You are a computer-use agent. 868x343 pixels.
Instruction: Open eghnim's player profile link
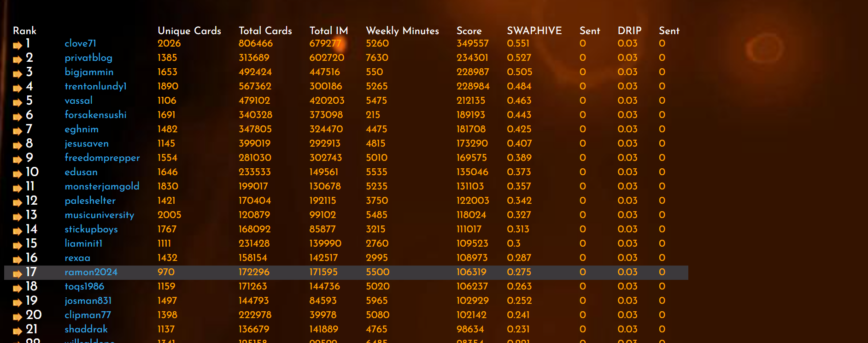[82, 130]
